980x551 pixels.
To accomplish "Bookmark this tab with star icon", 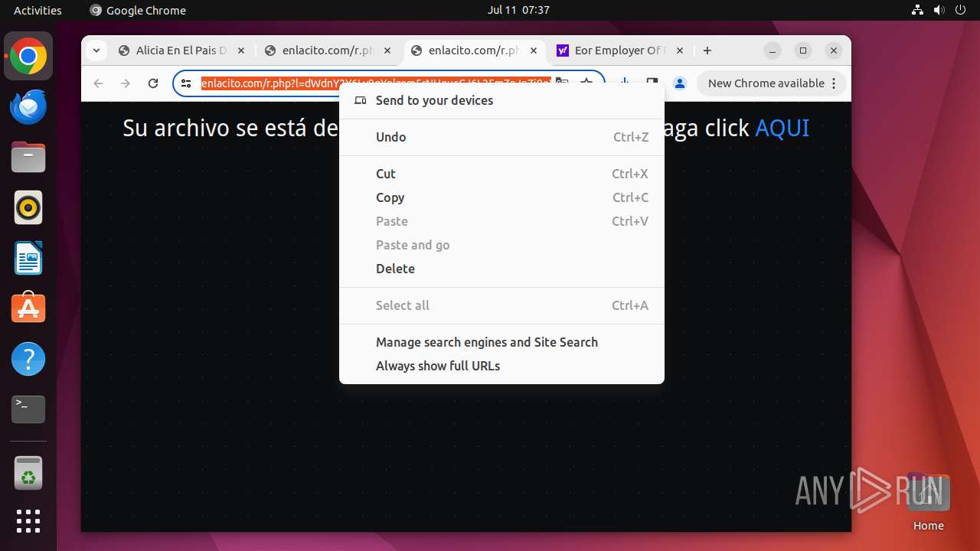I will pos(586,83).
